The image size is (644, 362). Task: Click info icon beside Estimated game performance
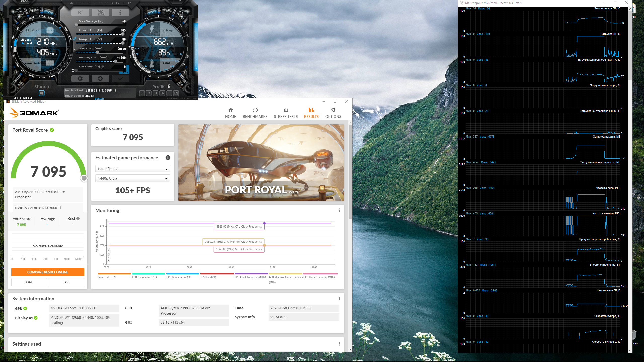(x=168, y=158)
